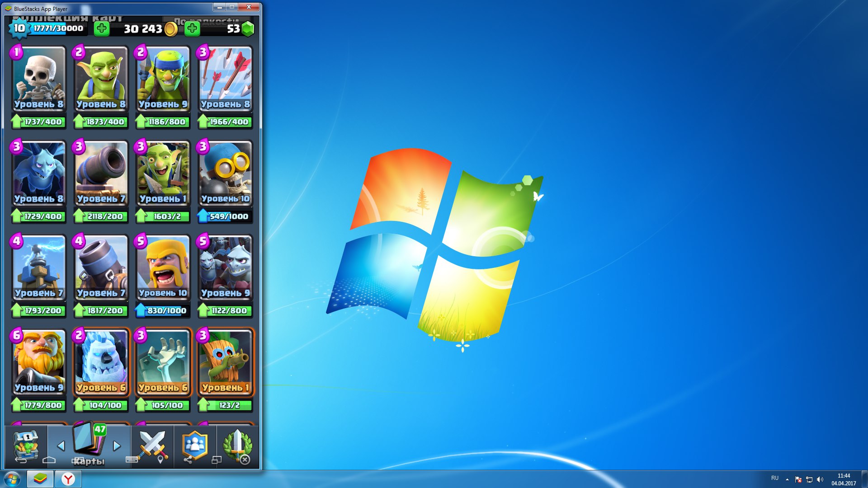Click the blue level 10 experience badge
Image resolution: width=868 pixels, height=488 pixels.
[19, 28]
